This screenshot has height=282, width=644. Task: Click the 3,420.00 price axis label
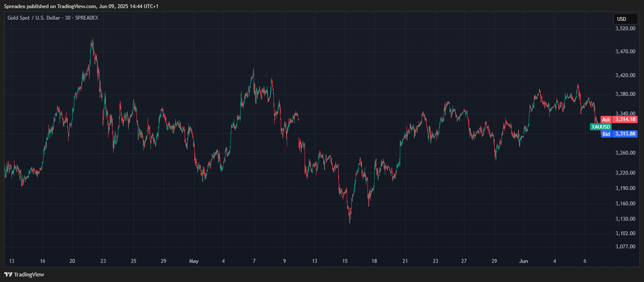tap(625, 75)
